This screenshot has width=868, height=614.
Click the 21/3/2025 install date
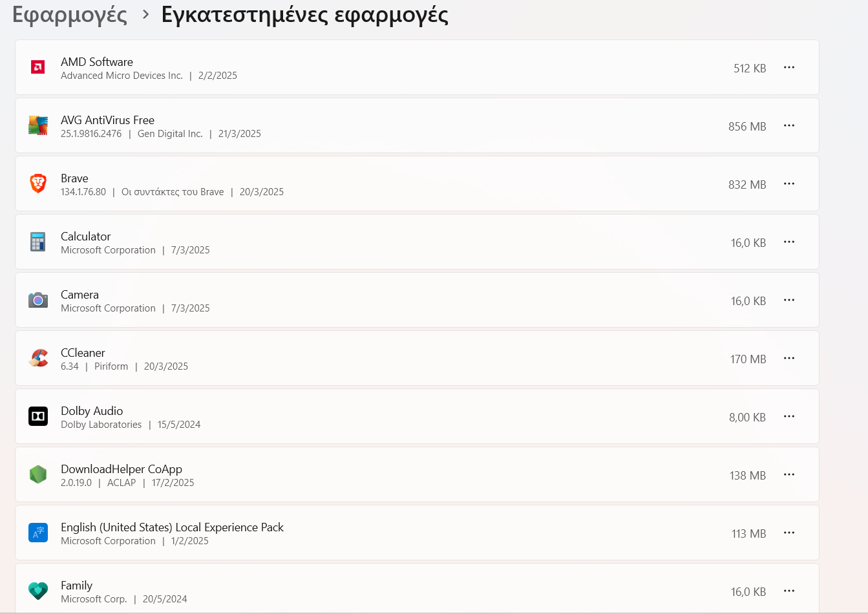point(240,134)
